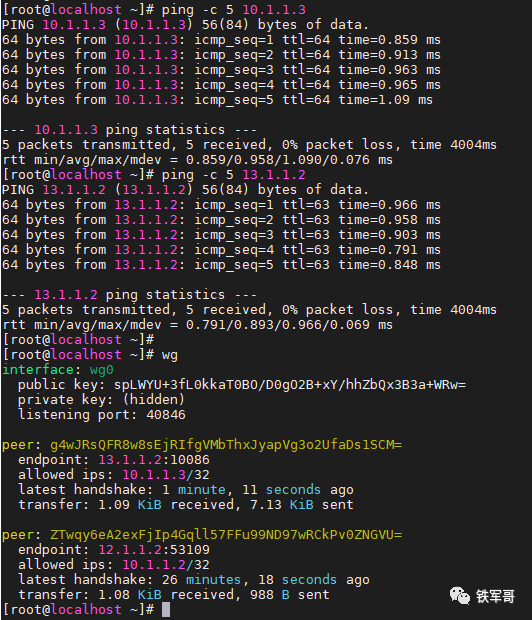This screenshot has width=532, height=620.
Task: Click the WeChat logo icon in the watermark
Action: [x=459, y=595]
